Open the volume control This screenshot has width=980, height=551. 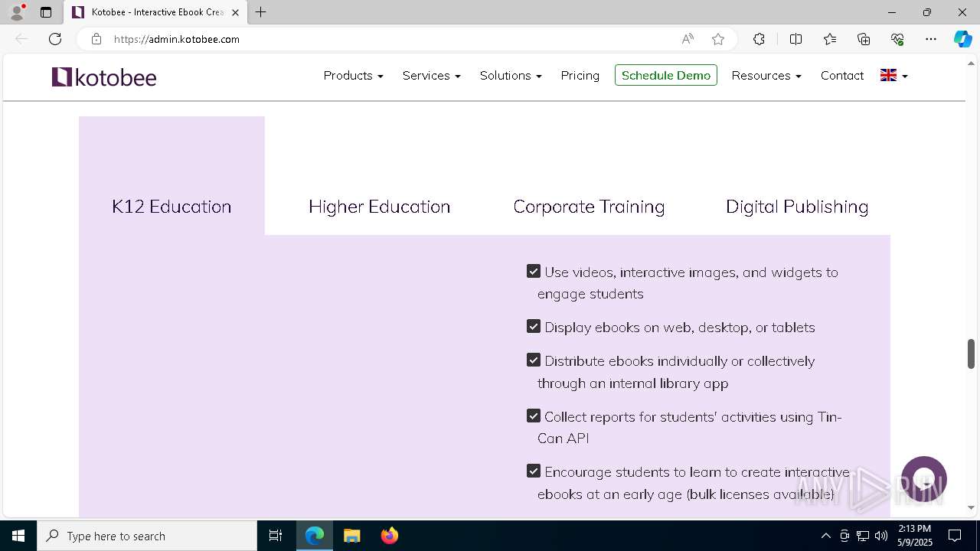[x=881, y=536]
